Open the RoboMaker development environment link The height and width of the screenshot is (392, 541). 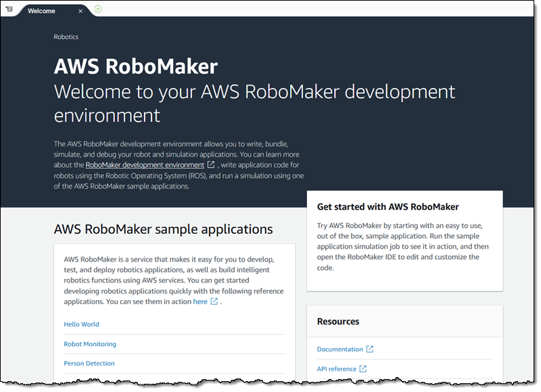[145, 165]
